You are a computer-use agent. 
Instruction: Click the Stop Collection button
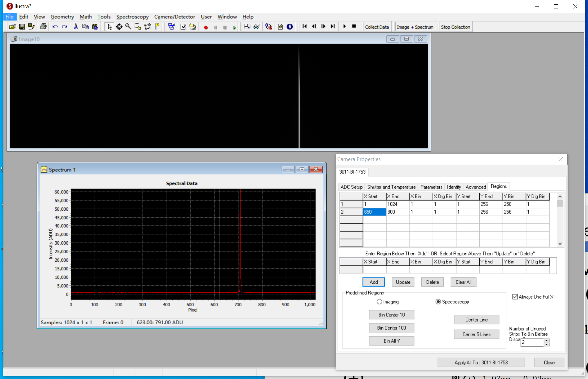point(456,27)
